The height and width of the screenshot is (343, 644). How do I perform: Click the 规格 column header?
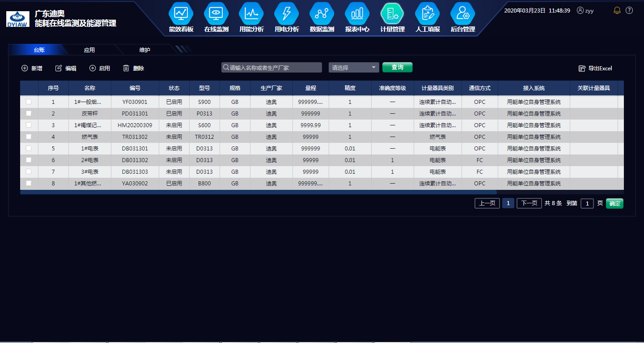[235, 88]
